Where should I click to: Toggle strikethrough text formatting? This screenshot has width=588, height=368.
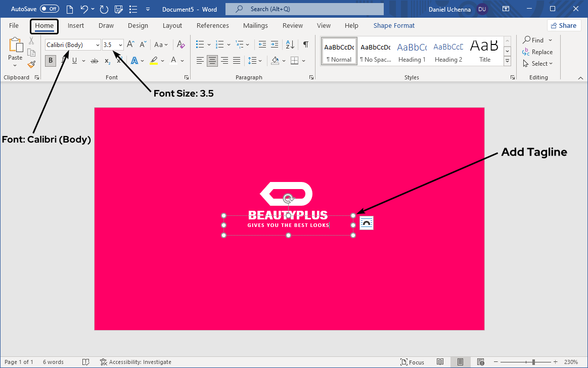(x=94, y=61)
